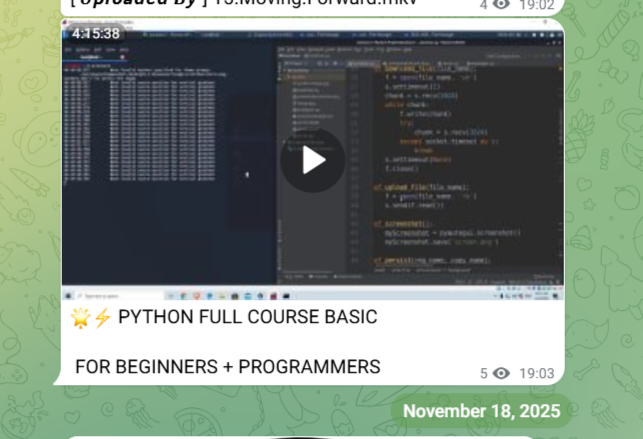Screen dimensions: 643x439
Task: Click the 19:02 timestamp on the top message
Action: (x=537, y=5)
